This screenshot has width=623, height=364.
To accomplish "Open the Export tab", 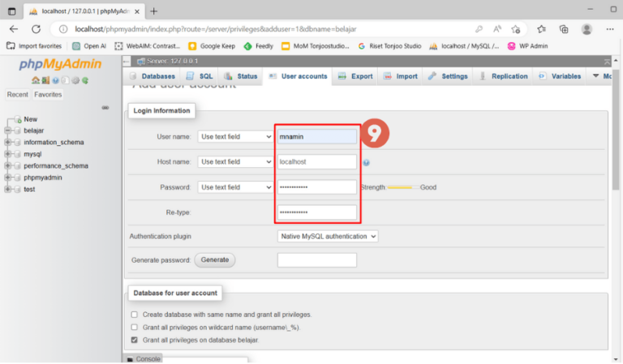I will [x=355, y=76].
